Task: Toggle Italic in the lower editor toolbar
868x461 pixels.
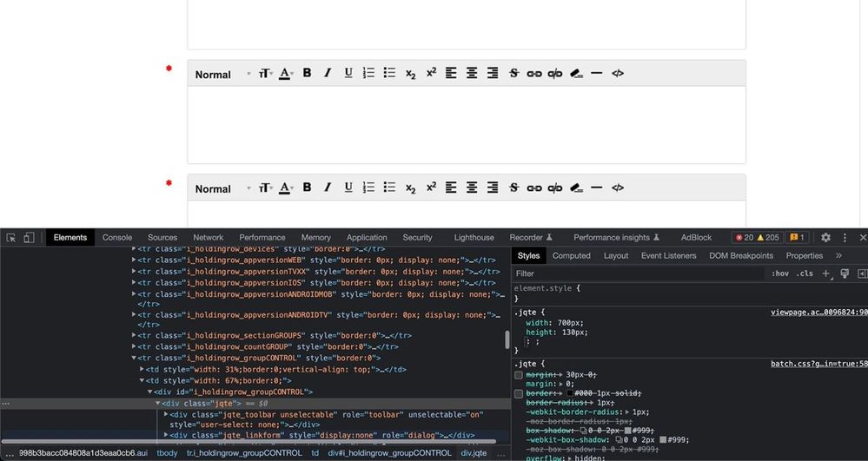Action: pos(328,188)
